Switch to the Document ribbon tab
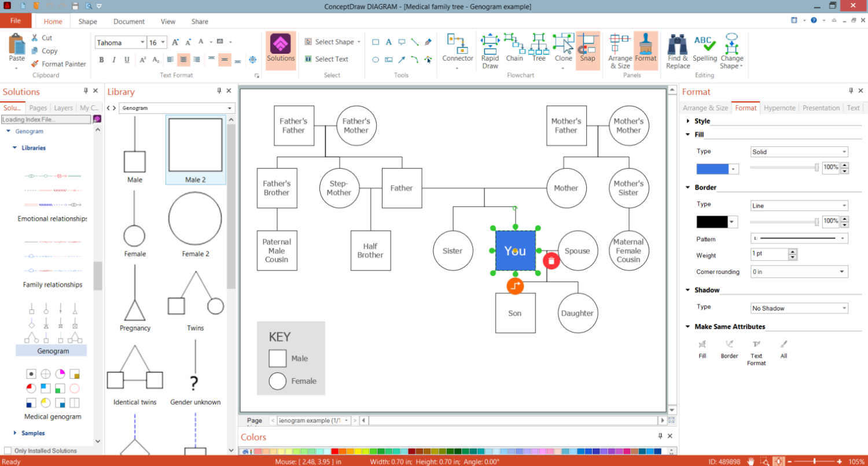 pyautogui.click(x=129, y=21)
